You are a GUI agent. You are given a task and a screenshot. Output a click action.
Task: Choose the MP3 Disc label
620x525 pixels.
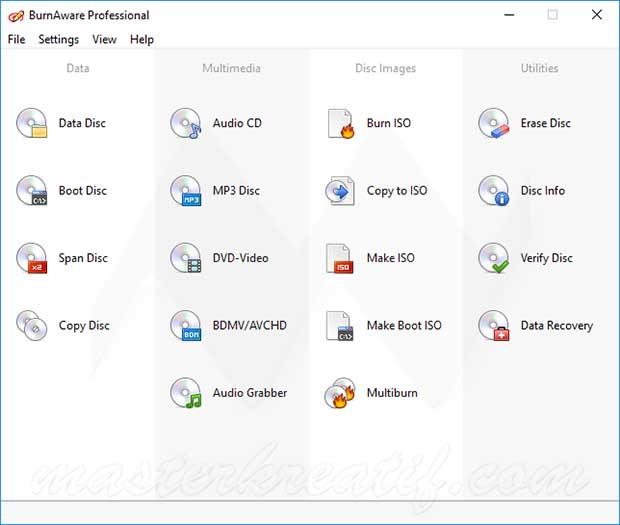(x=236, y=191)
